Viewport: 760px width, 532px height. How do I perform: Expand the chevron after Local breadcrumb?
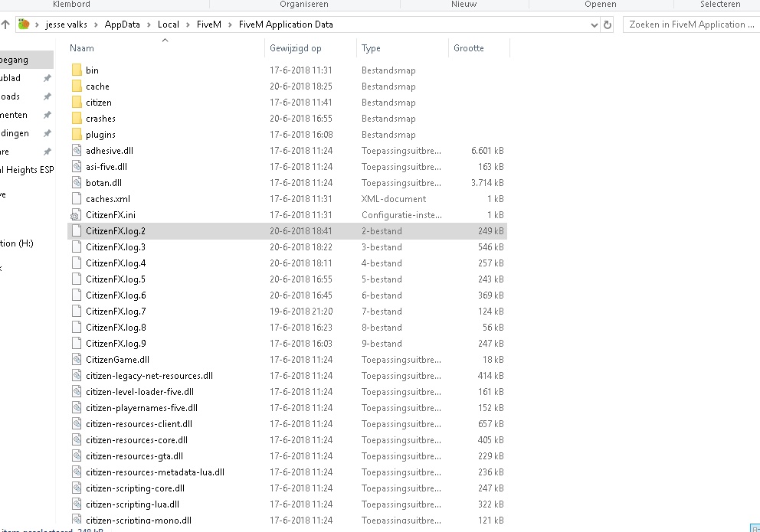click(188, 24)
